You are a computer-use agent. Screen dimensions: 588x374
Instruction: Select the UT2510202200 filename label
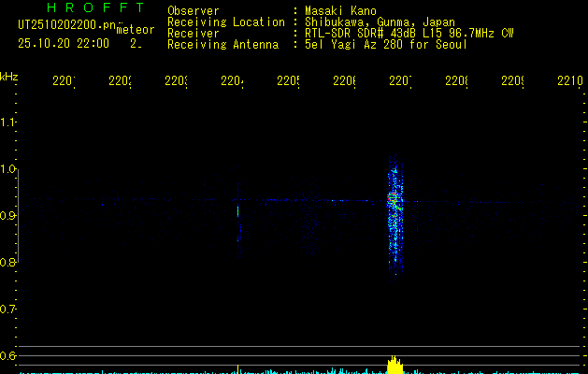click(64, 25)
